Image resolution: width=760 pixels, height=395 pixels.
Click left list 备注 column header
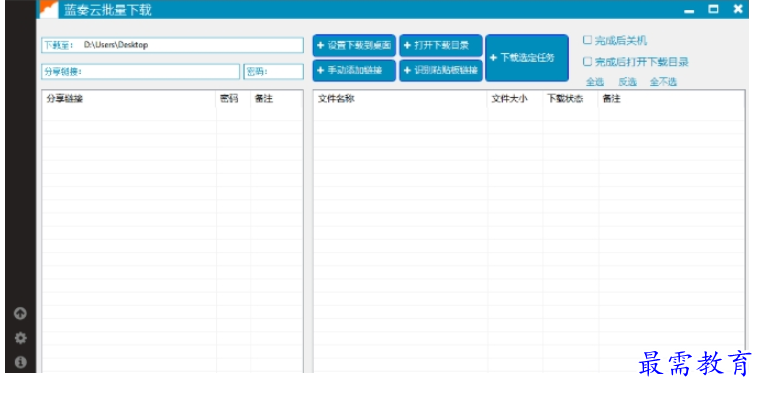276,99
